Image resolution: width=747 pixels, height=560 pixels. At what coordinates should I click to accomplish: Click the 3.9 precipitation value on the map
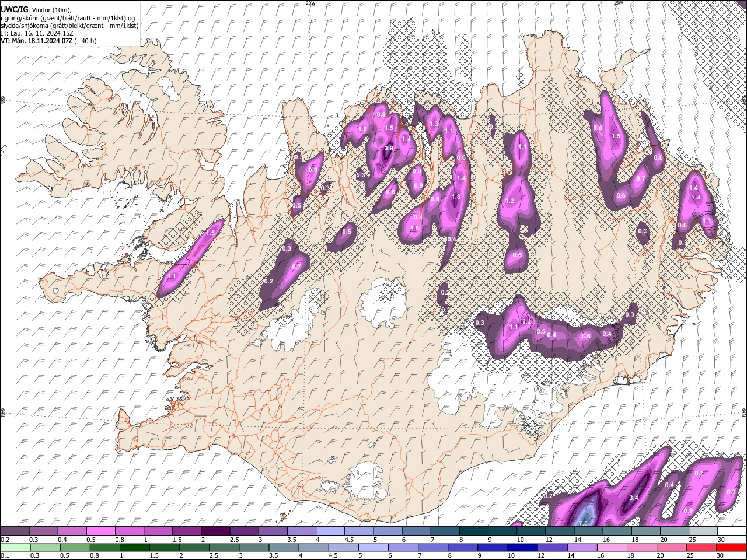click(389, 149)
